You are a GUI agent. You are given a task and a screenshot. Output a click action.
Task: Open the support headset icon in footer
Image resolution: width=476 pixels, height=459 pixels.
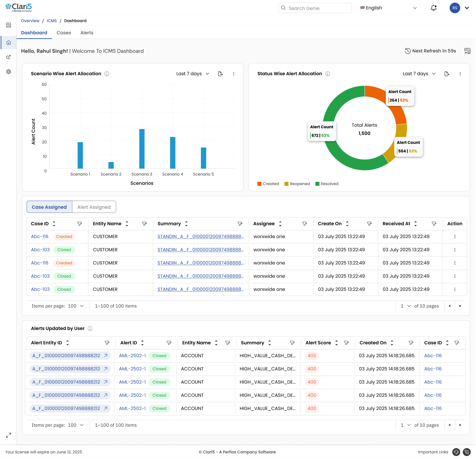coord(456,452)
